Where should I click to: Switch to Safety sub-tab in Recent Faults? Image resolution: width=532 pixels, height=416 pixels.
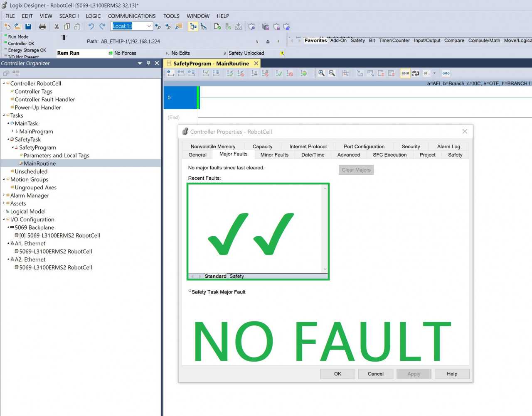(236, 276)
